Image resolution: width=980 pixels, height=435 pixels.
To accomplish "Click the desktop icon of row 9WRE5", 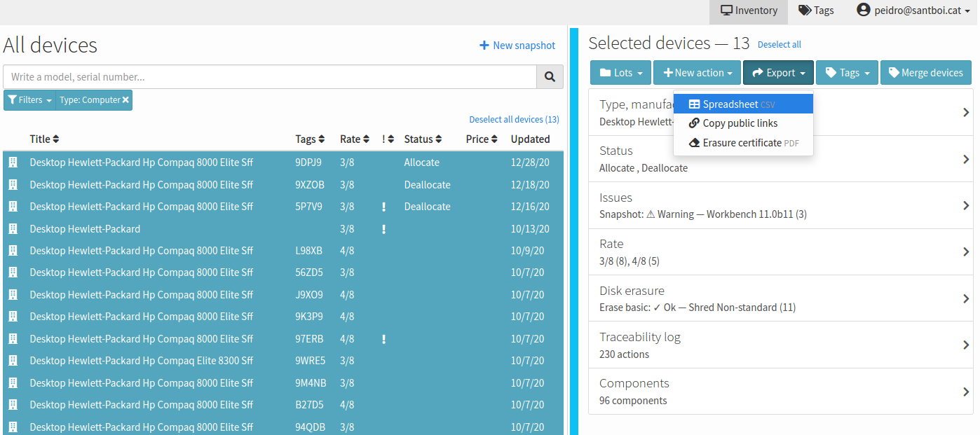I will pos(13,361).
